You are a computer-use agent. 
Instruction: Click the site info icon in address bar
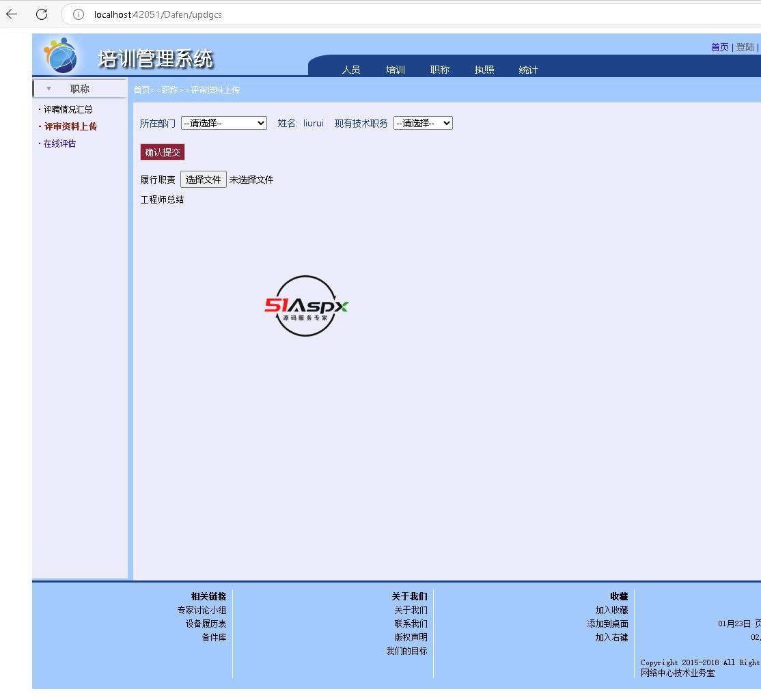79,14
